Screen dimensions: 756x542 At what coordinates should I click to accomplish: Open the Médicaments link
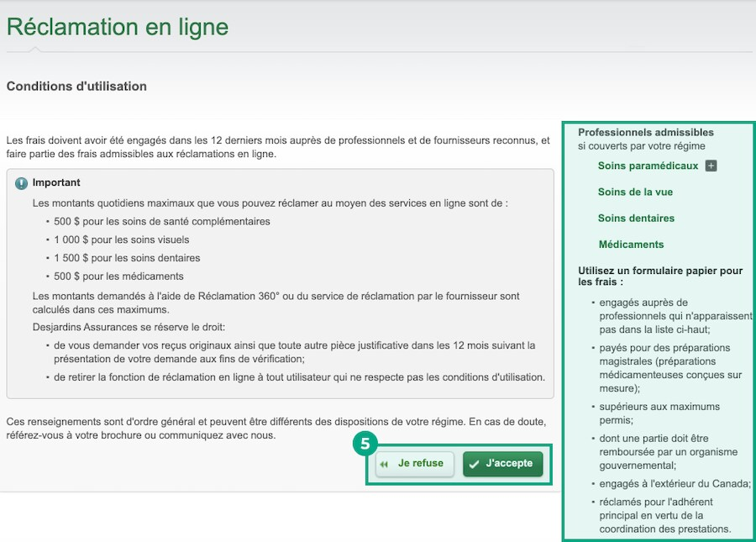tap(630, 245)
